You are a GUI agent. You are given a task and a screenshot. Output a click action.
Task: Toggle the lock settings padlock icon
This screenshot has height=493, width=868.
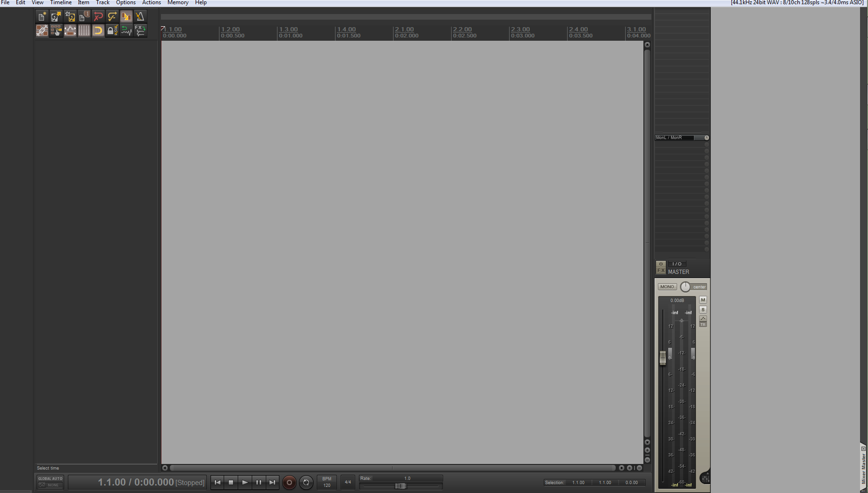[112, 31]
